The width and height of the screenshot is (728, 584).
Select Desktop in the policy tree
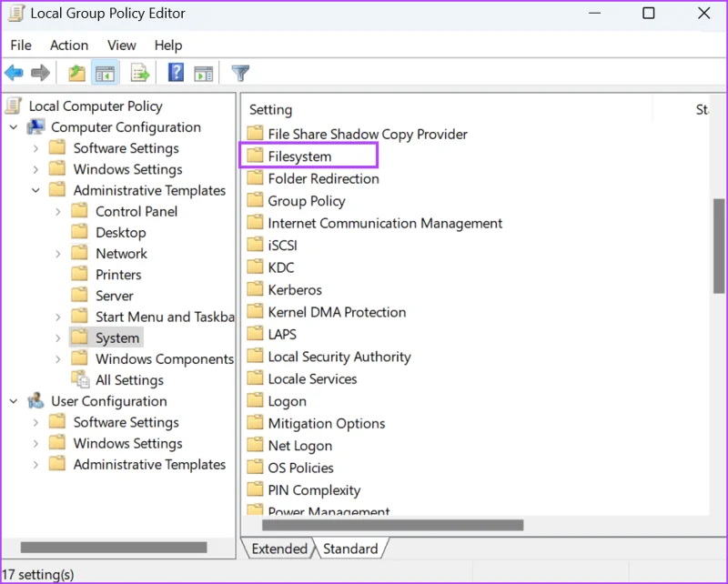pyautogui.click(x=121, y=232)
